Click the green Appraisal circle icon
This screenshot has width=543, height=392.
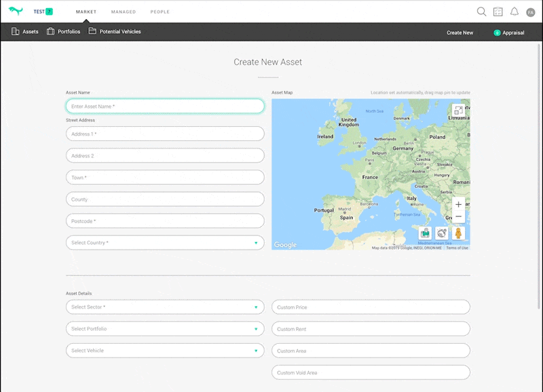(497, 33)
